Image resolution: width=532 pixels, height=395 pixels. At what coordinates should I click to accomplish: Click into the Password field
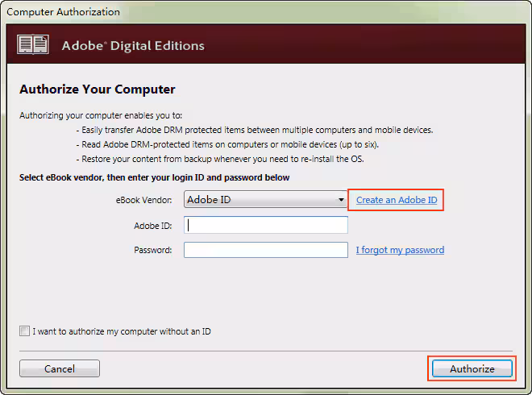[x=266, y=250]
